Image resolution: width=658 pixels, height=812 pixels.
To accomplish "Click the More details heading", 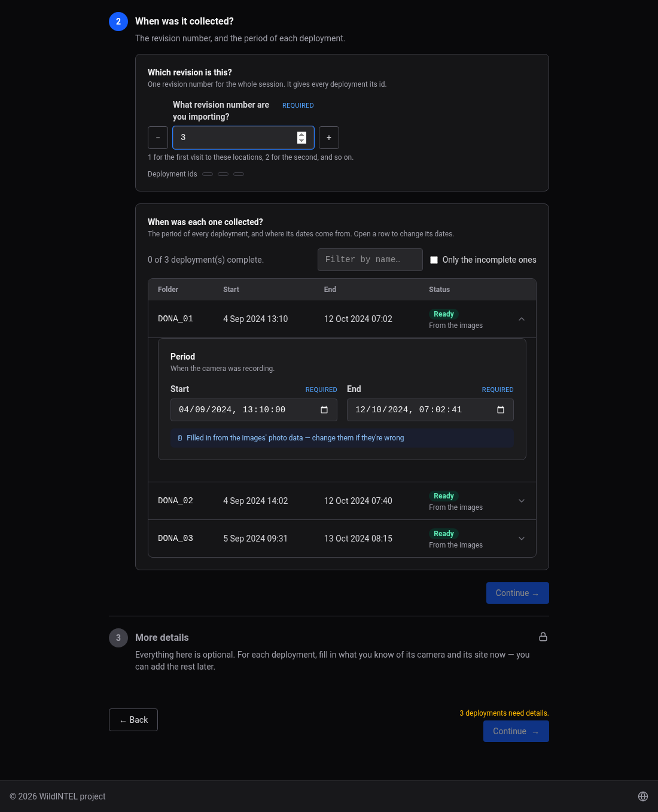I will [x=162, y=638].
